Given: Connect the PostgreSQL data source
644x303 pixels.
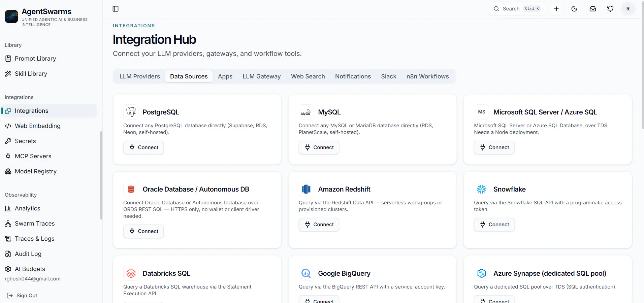Looking at the screenshot, I should tap(143, 147).
